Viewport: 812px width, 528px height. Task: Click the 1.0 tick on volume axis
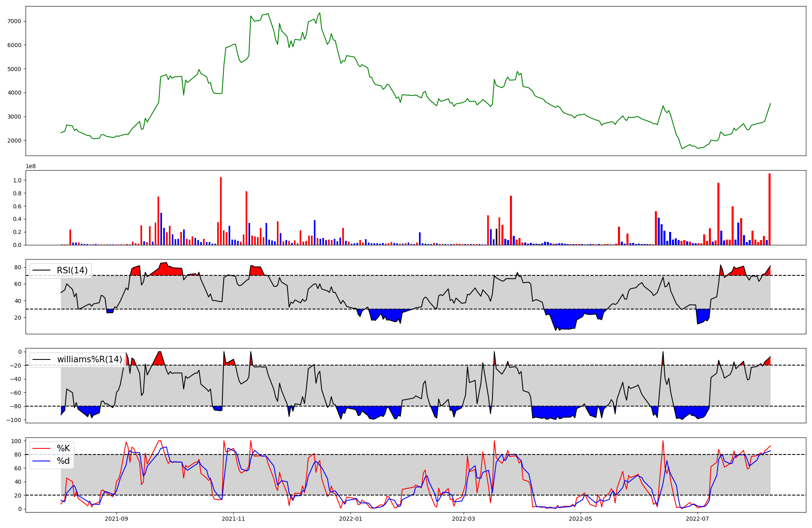tap(18, 180)
